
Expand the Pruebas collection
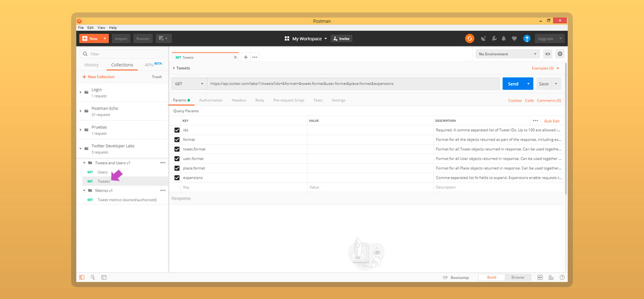81,129
